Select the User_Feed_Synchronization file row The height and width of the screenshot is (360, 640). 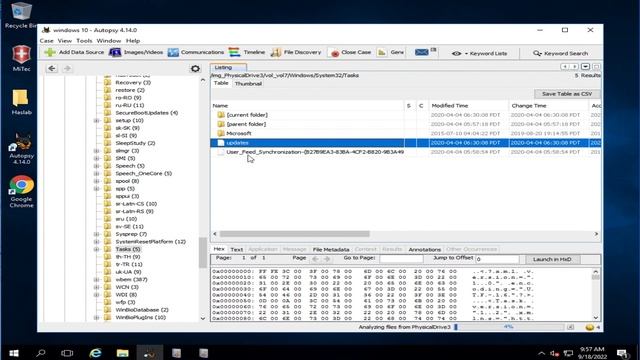tap(405, 152)
